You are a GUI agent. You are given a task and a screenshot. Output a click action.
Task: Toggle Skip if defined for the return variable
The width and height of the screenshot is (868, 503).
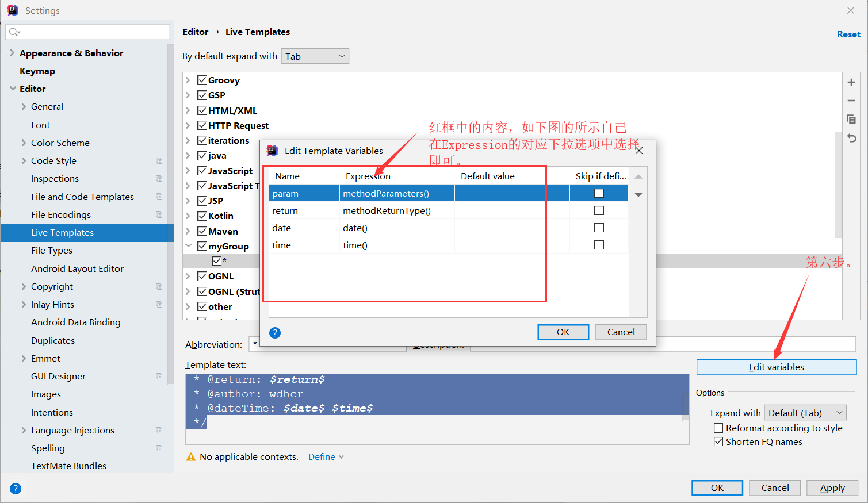click(x=599, y=210)
